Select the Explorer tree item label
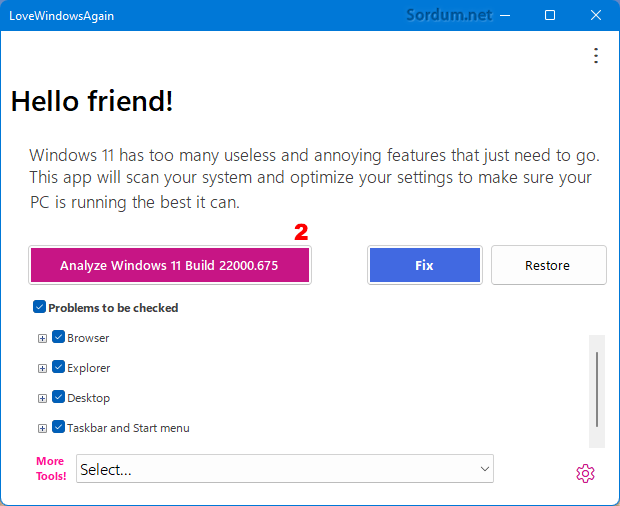620x506 pixels. [89, 368]
